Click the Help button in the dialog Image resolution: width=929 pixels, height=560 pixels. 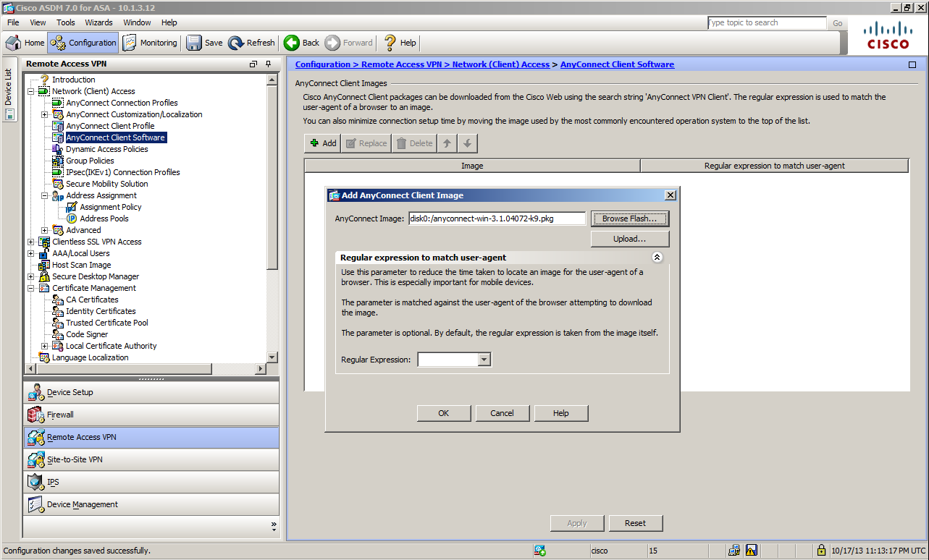tap(561, 413)
